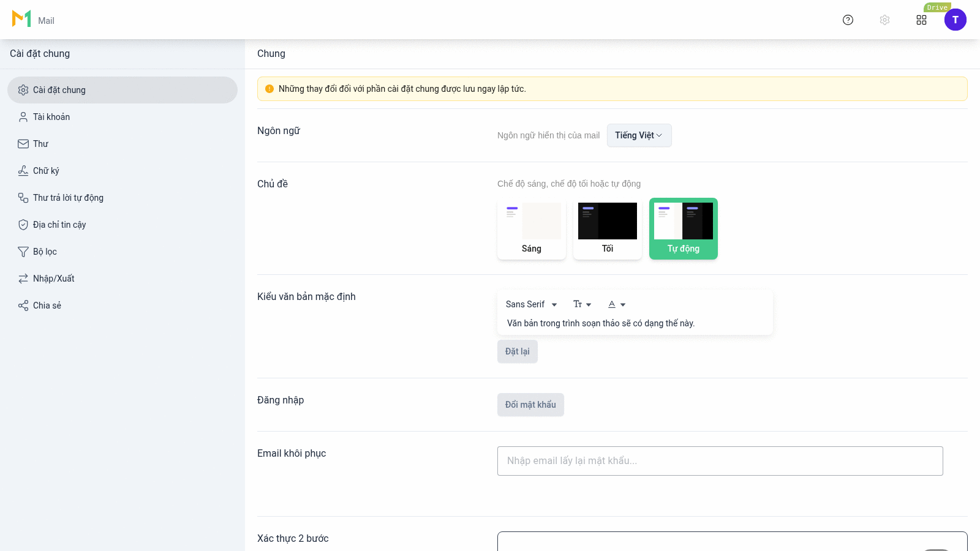Image resolution: width=980 pixels, height=551 pixels.
Task: Click the envelope icon beside Thư
Action: [23, 144]
